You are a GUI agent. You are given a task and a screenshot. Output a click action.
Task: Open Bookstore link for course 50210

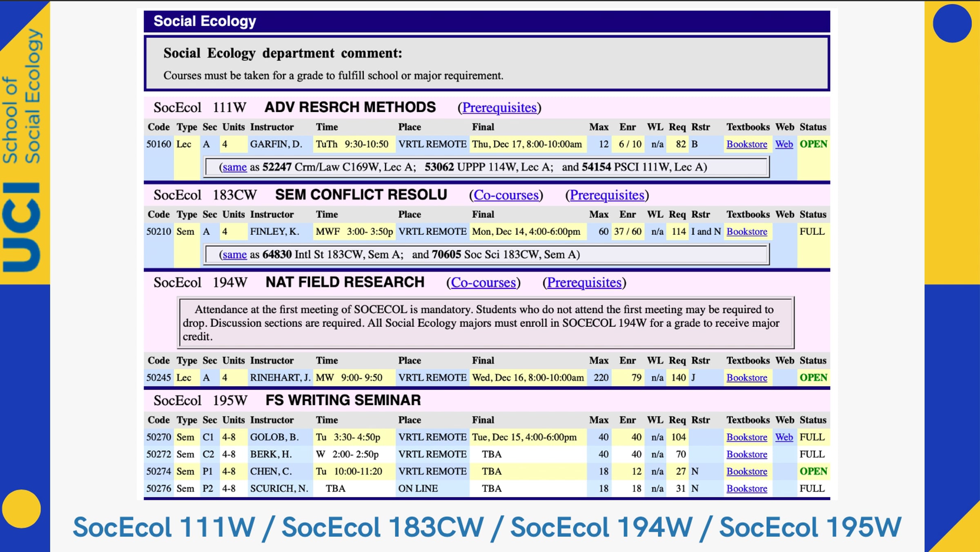(x=746, y=231)
